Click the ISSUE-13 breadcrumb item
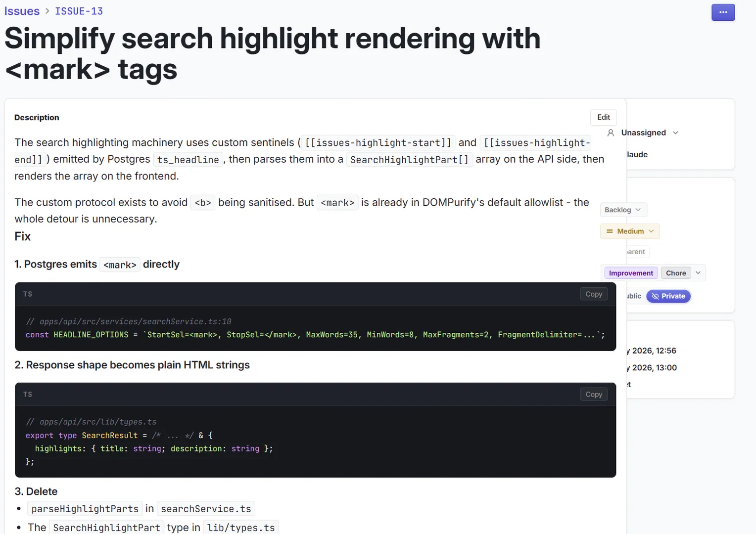 (x=79, y=11)
